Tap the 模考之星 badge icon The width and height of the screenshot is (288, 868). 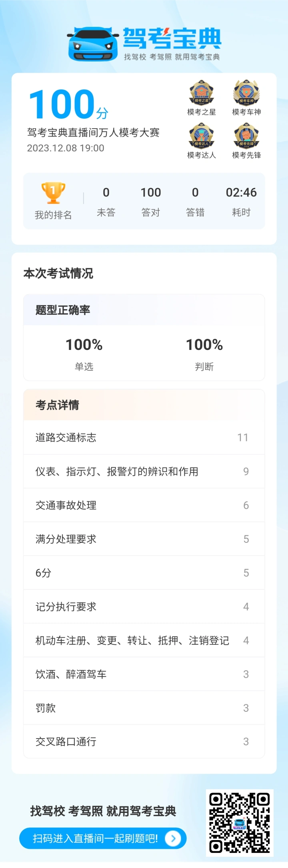point(202,93)
